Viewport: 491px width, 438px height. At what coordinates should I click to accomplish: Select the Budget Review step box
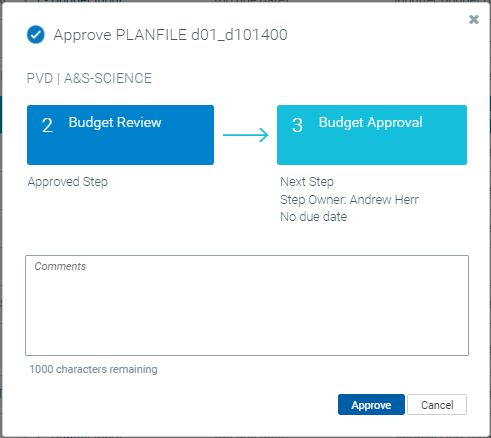pyautogui.click(x=120, y=135)
